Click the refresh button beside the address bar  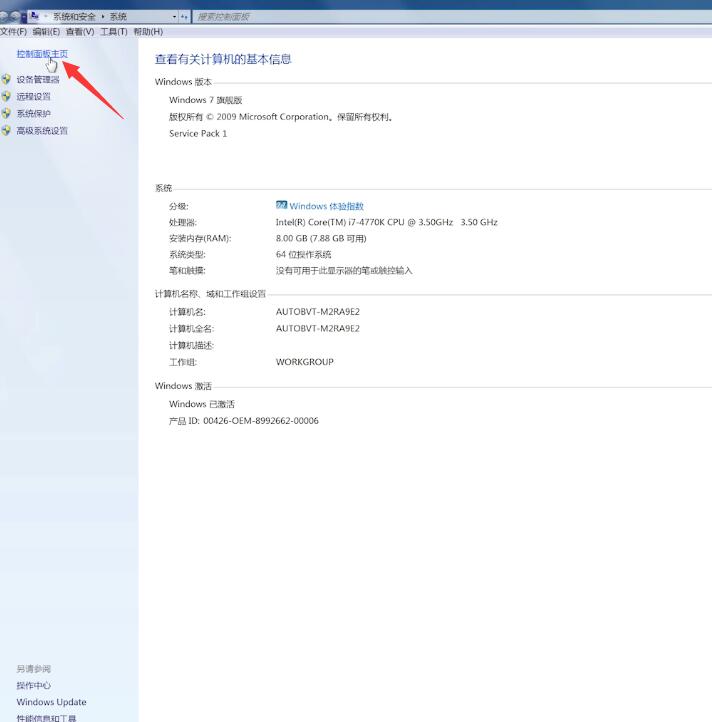click(184, 17)
